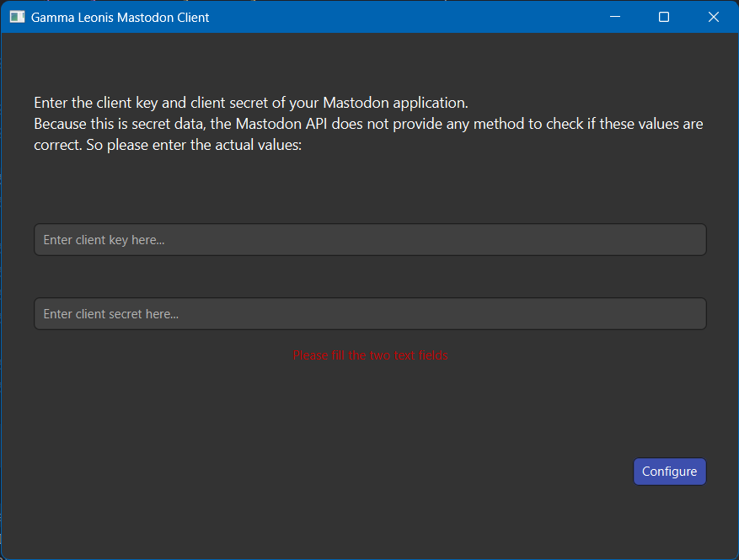The width and height of the screenshot is (739, 560).
Task: Click the Gamma Leonis app icon in title bar
Action: coord(17,17)
